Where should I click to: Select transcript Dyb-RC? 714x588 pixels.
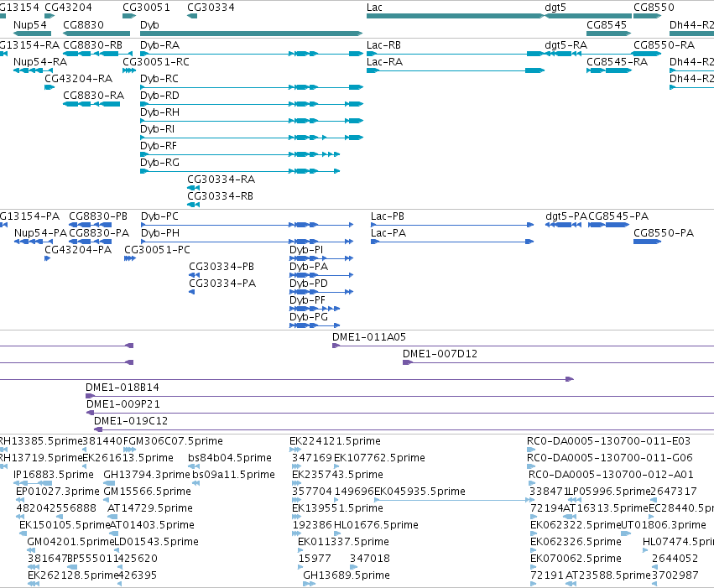[x=159, y=79]
